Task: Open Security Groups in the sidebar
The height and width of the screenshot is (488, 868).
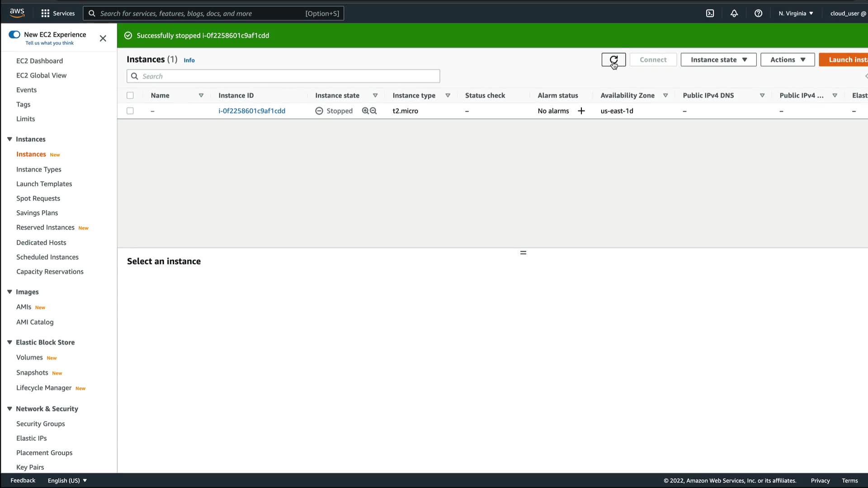Action: point(41,423)
